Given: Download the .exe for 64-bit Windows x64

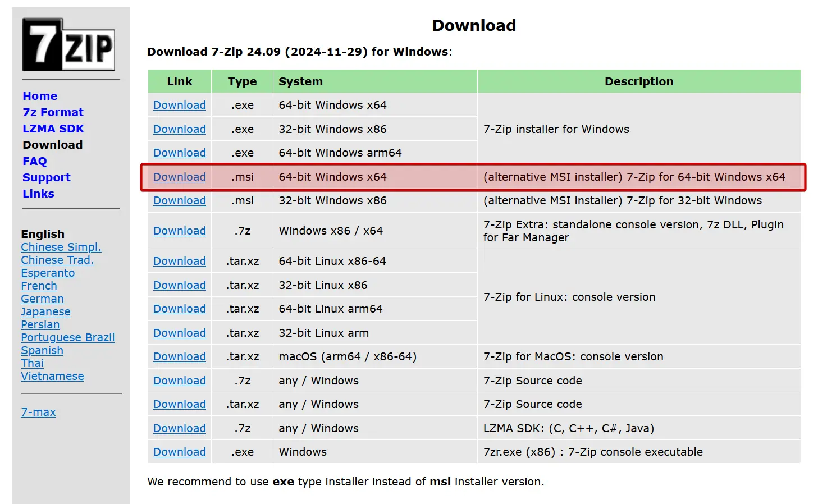Looking at the screenshot, I should [180, 105].
